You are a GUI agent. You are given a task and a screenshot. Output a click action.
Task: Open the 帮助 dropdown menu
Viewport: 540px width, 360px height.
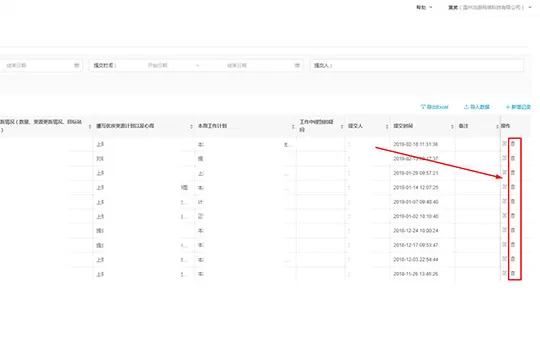[x=424, y=7]
